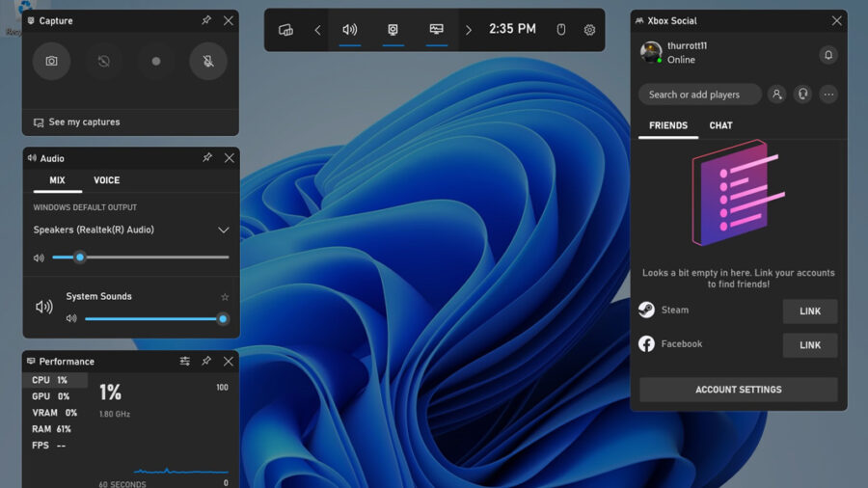Show previous widgets with left chevron
The width and height of the screenshot is (868, 488).
(x=317, y=30)
